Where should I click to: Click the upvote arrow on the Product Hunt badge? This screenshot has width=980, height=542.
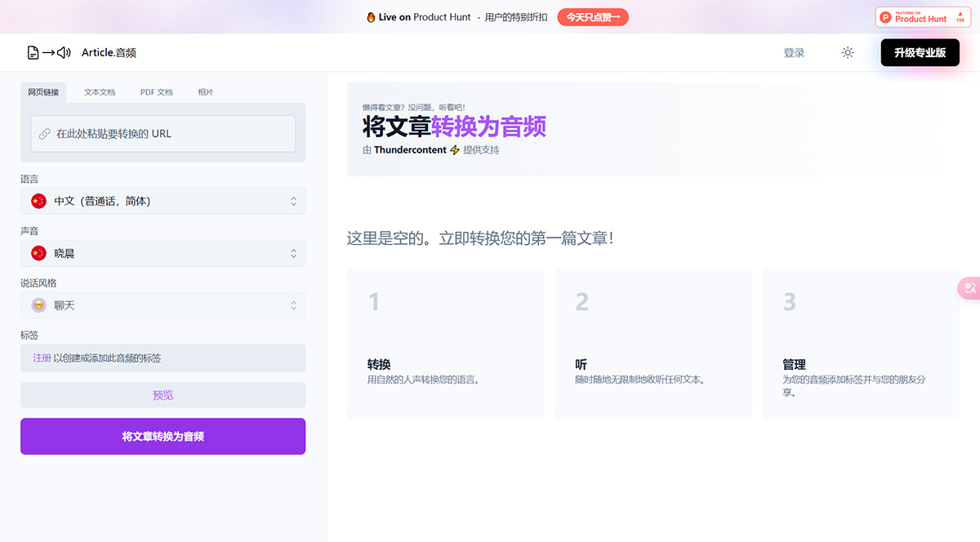pyautogui.click(x=960, y=14)
